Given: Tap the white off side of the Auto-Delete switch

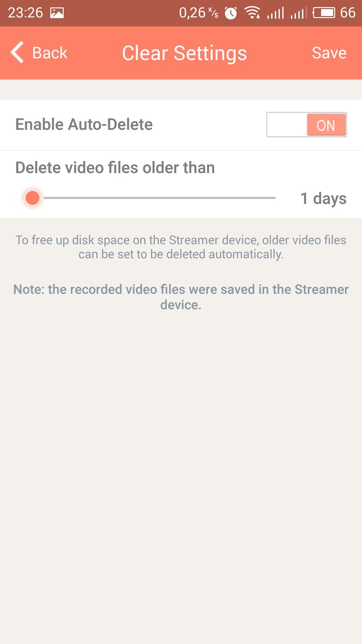Looking at the screenshot, I should [x=287, y=124].
